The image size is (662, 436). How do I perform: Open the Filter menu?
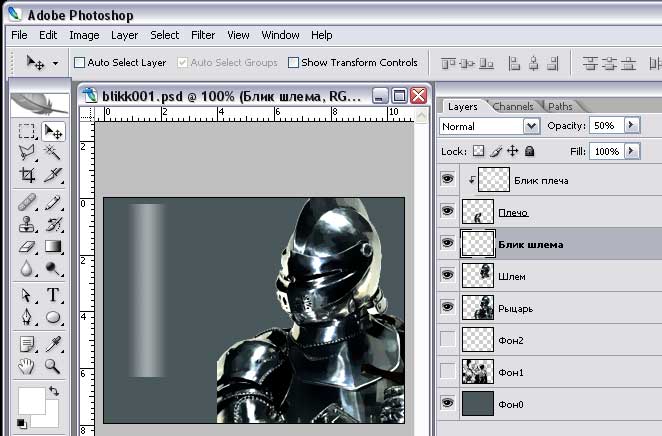203,35
